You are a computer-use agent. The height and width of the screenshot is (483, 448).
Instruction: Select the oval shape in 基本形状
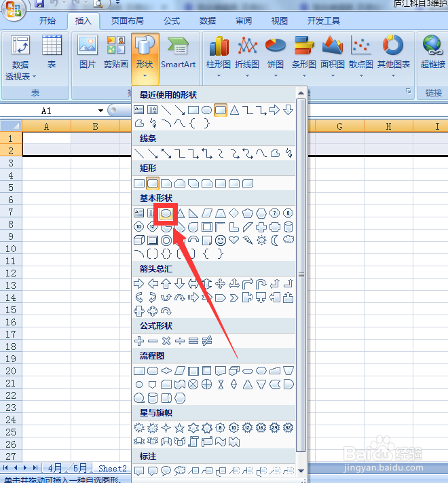pyautogui.click(x=166, y=213)
